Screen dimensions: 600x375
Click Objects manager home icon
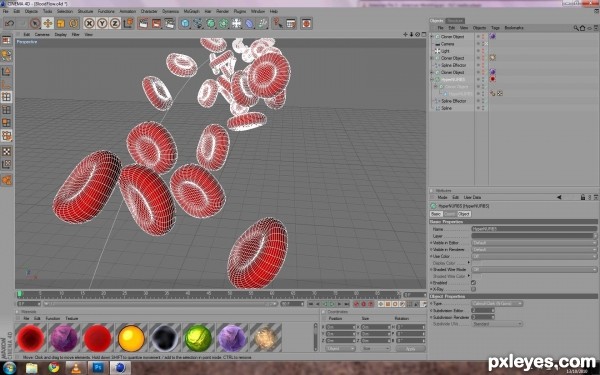[x=582, y=28]
